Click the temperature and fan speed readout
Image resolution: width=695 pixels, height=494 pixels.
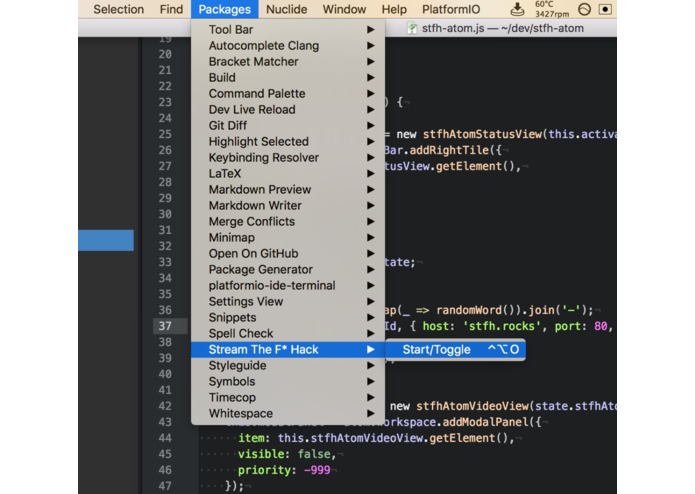click(x=551, y=9)
